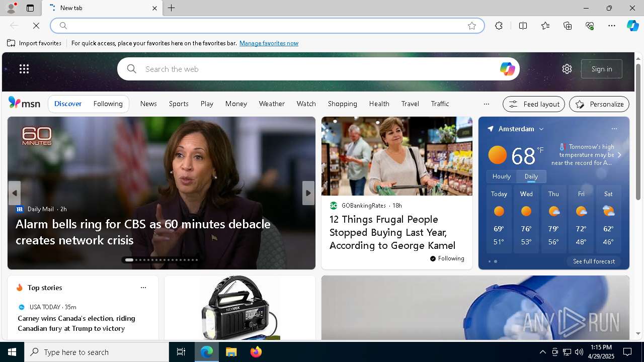
Task: Expand Amsterdam location dropdown
Action: tap(541, 129)
